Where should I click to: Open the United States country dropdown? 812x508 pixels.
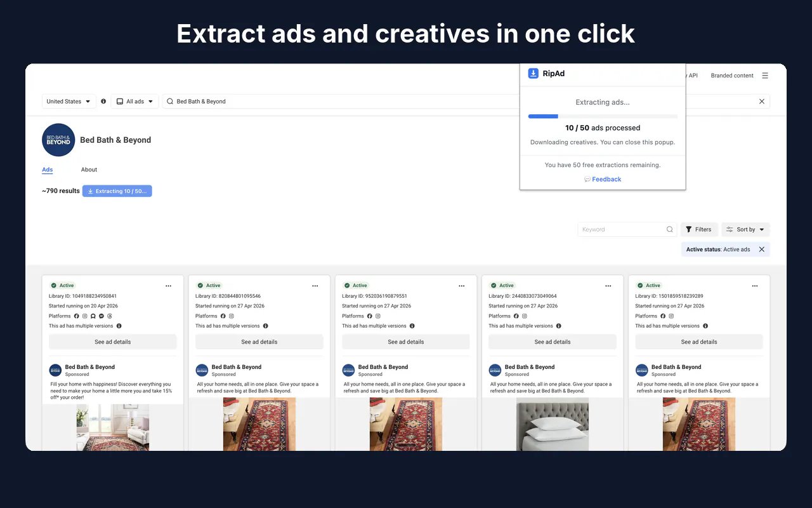[x=69, y=102]
